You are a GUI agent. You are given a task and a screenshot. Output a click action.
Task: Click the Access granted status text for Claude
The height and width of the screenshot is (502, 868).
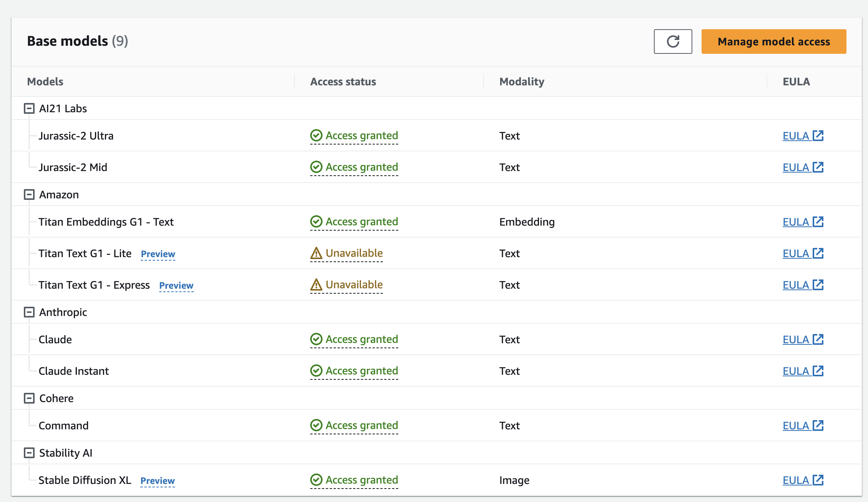click(362, 339)
